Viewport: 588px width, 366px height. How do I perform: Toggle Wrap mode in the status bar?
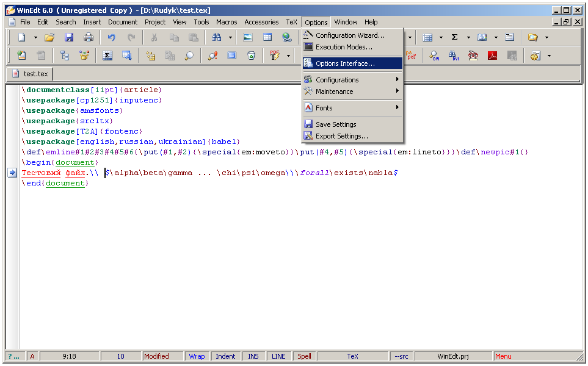click(197, 356)
